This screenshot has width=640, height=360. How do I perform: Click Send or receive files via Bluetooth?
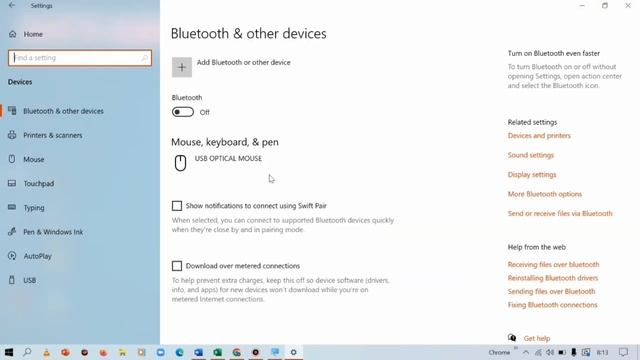pyautogui.click(x=560, y=213)
